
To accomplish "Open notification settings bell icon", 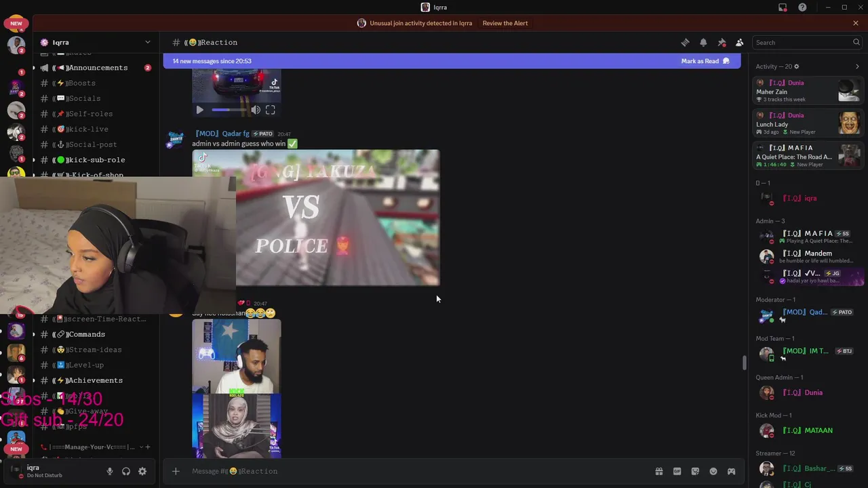I will click(703, 42).
